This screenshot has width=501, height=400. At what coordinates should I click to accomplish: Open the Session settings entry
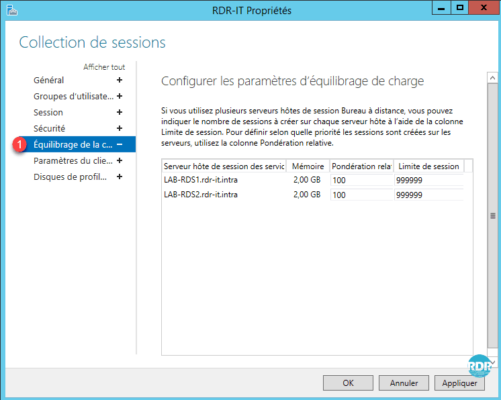(48, 112)
